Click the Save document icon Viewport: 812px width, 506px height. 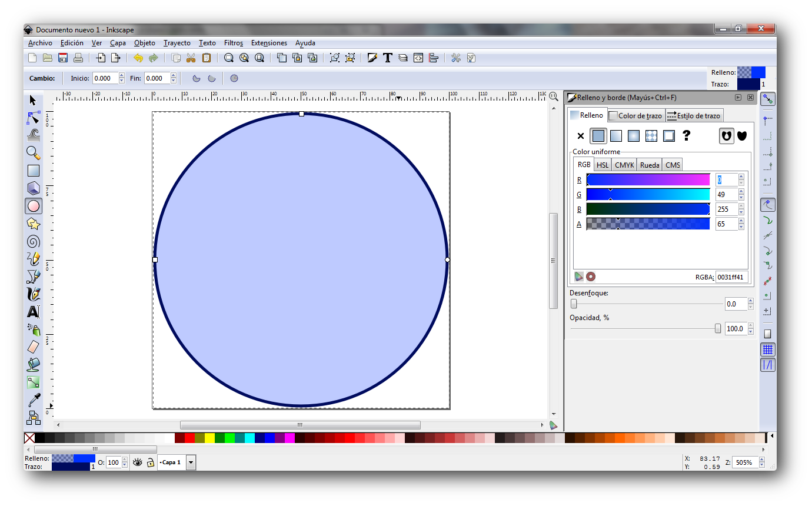(63, 58)
